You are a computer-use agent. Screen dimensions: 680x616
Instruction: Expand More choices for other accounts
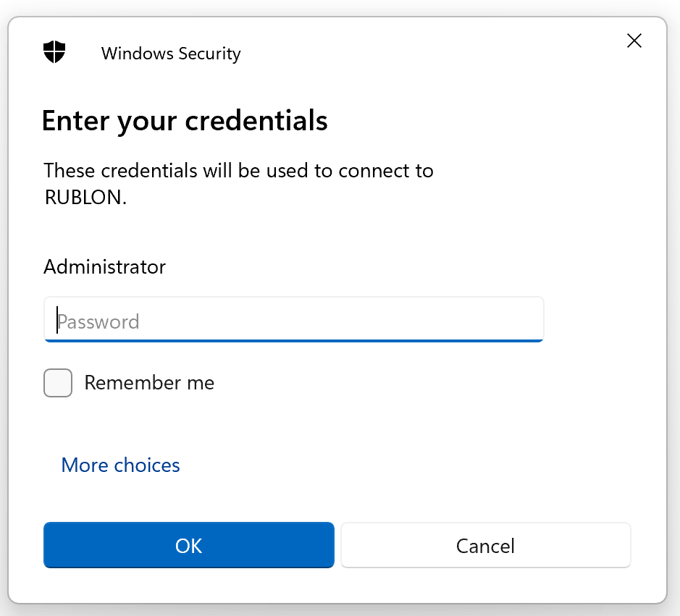coord(120,465)
